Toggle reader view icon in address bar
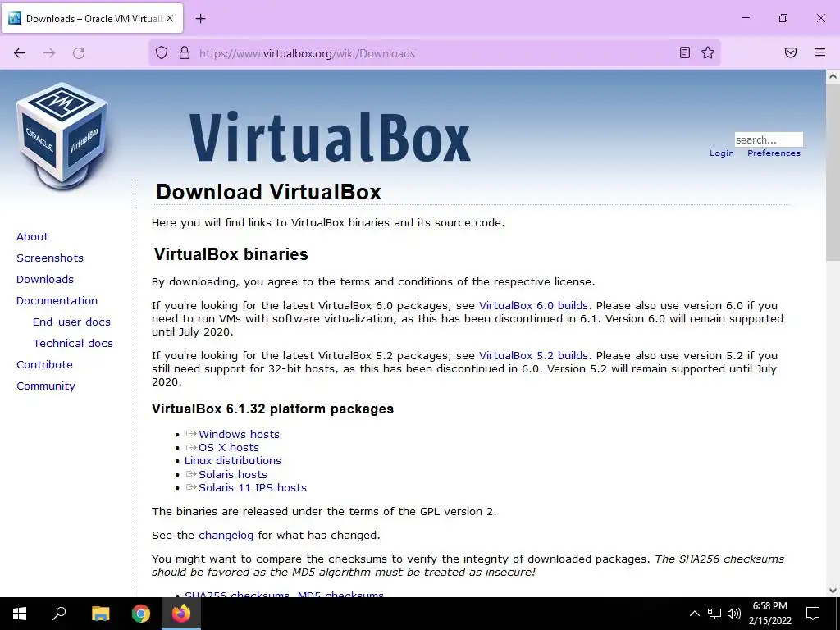Image resolution: width=840 pixels, height=630 pixels. (x=685, y=52)
